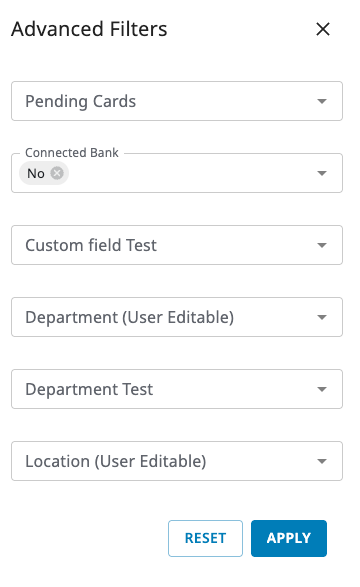Image resolution: width=360 pixels, height=587 pixels.
Task: Expand the Department (User Editable) filter
Action: click(177, 317)
